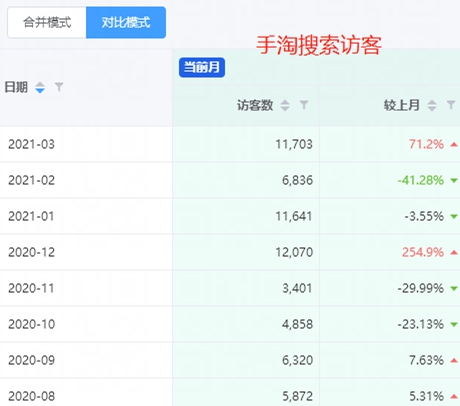Click the 5.31% change value
Screen dimensions: 460x406
tap(426, 396)
